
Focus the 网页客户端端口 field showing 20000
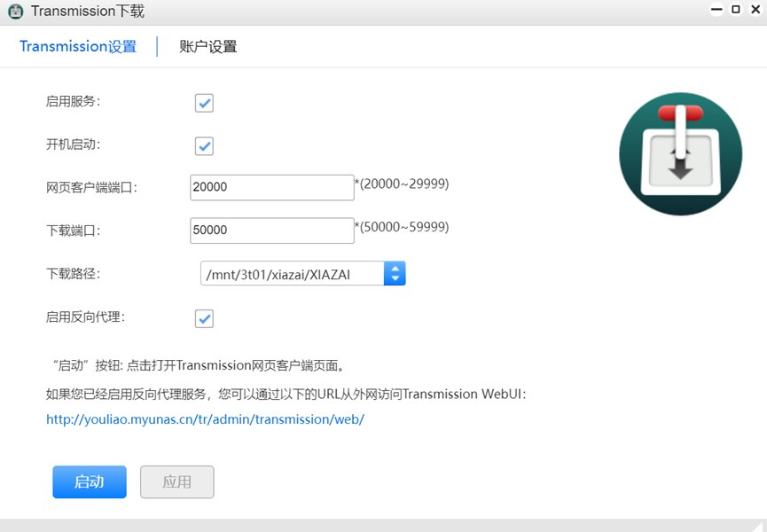(x=271, y=187)
